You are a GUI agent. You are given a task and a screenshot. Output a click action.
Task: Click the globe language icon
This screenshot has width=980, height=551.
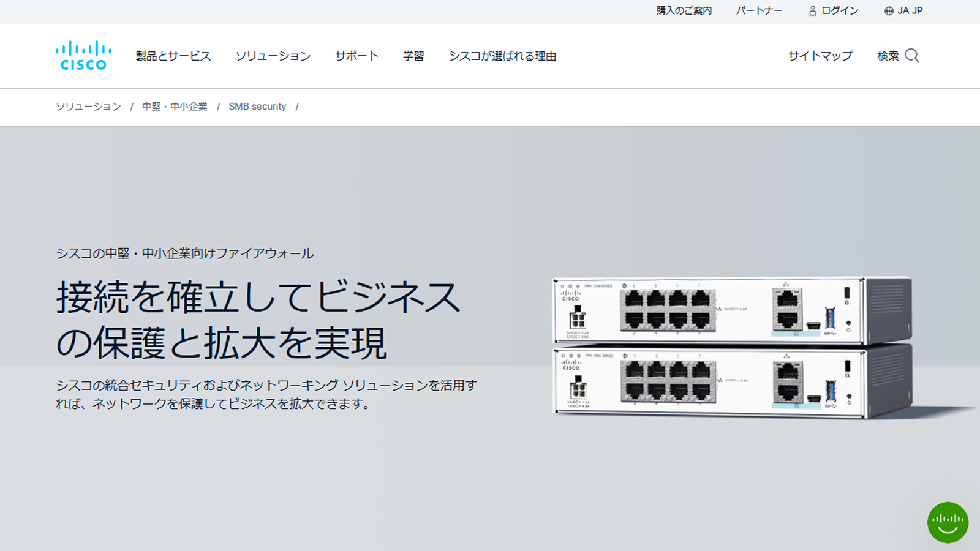[889, 11]
